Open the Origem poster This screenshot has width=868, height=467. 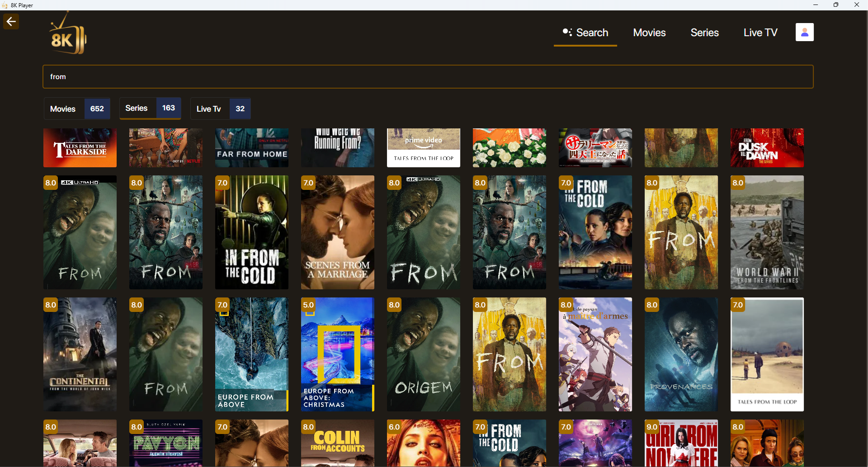[424, 354]
